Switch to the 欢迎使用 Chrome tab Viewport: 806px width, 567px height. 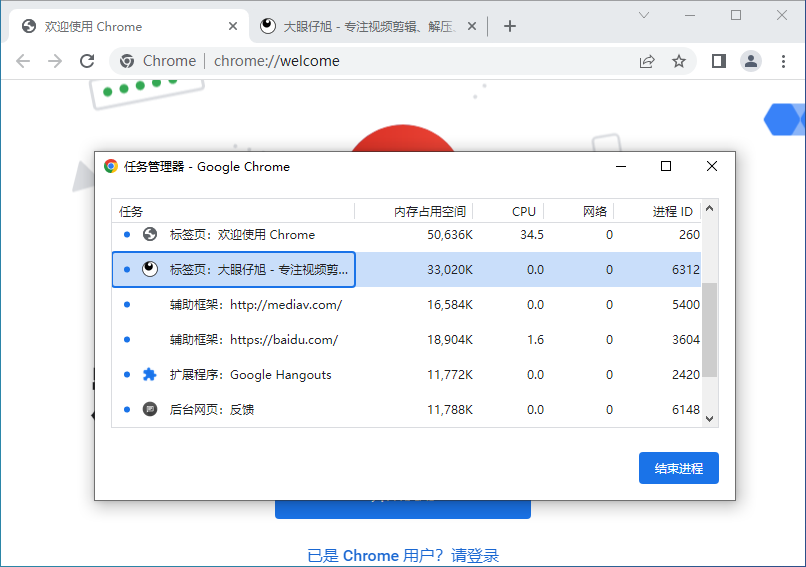pos(129,26)
